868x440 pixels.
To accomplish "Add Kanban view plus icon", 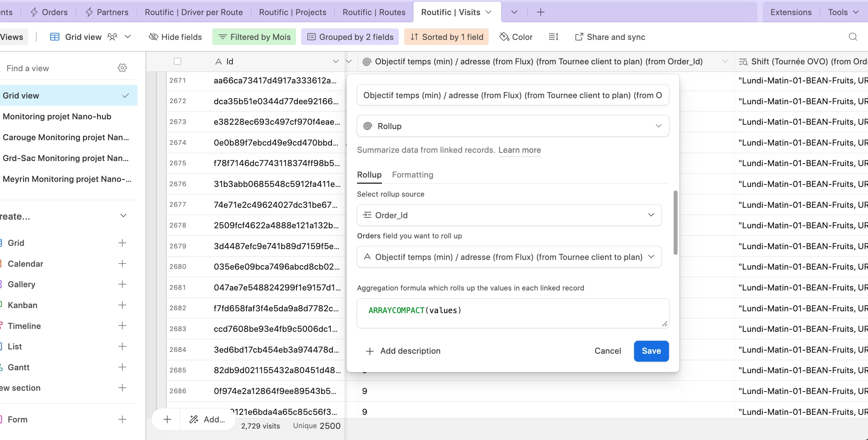I will [122, 305].
